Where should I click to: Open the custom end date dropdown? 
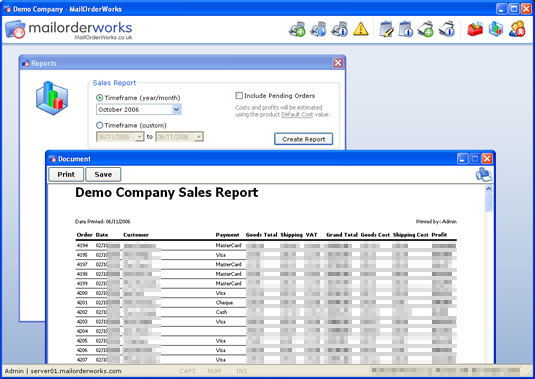coord(199,137)
